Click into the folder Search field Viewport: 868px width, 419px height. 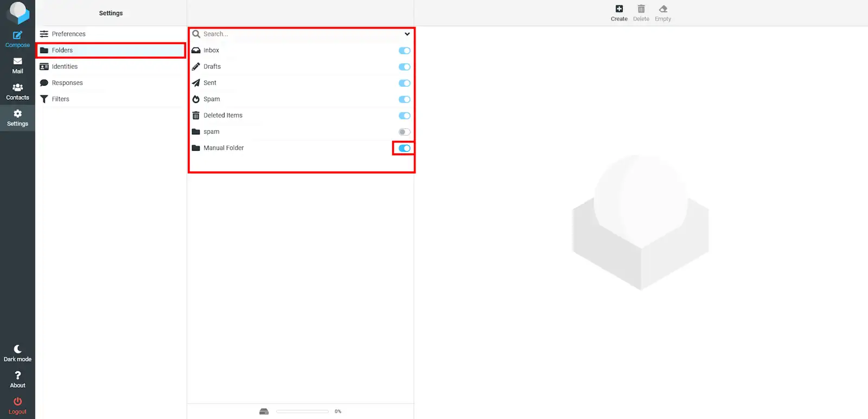[x=298, y=34]
